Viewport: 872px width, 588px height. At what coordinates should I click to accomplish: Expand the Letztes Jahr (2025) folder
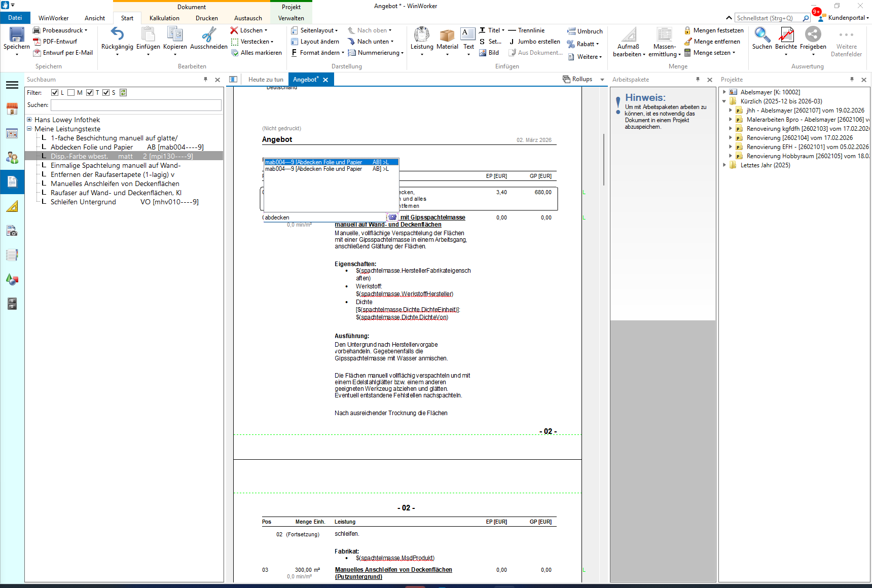point(724,165)
